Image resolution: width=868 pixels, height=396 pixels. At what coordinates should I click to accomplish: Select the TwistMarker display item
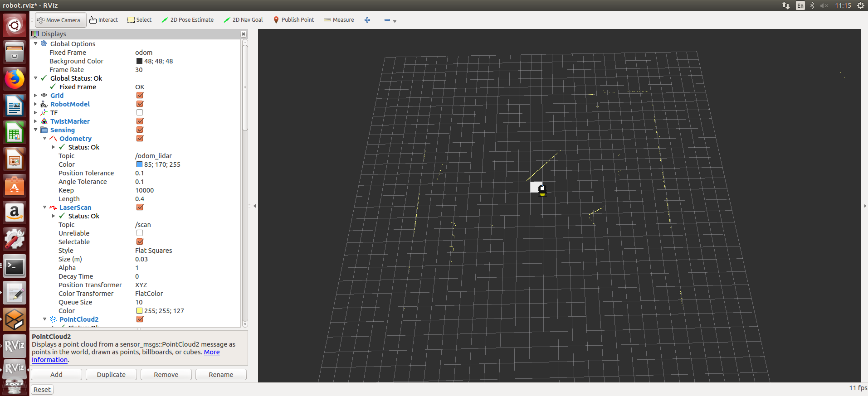pyautogui.click(x=70, y=121)
